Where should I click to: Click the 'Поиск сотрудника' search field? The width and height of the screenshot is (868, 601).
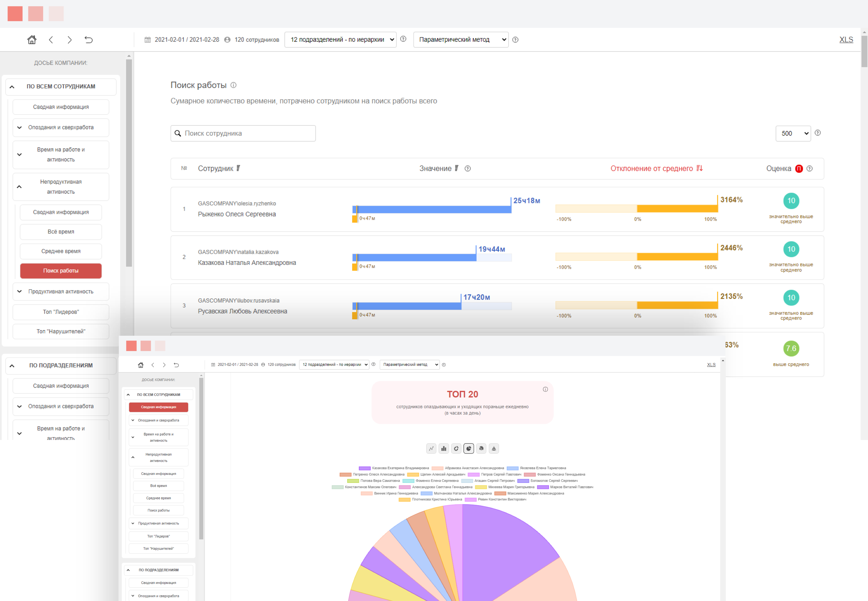[243, 133]
